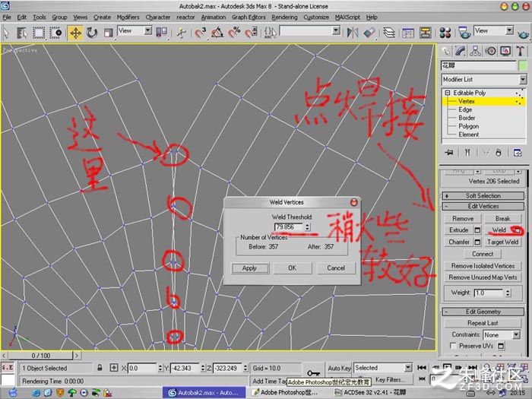Enable Preserve UVs checkbox
Screen dimensions: 532x399
(453, 345)
